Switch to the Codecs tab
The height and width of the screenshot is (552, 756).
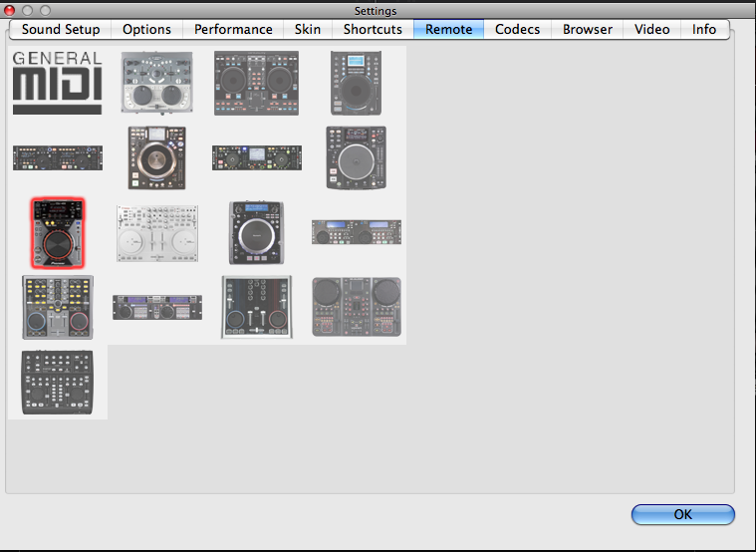(517, 29)
